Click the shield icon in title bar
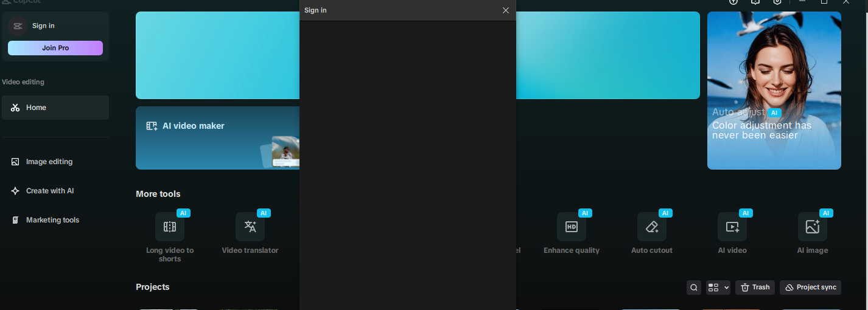Screen dimensions: 868x310 point(777,2)
